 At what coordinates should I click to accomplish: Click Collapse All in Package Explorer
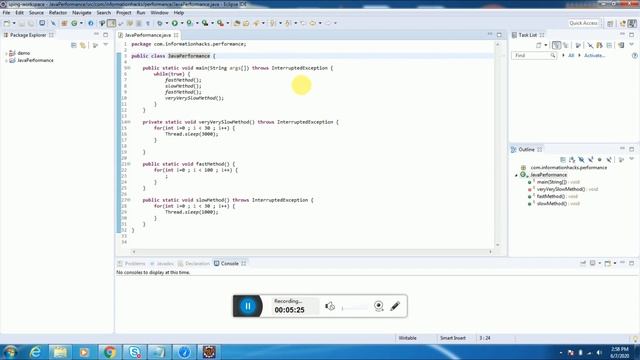(x=74, y=45)
